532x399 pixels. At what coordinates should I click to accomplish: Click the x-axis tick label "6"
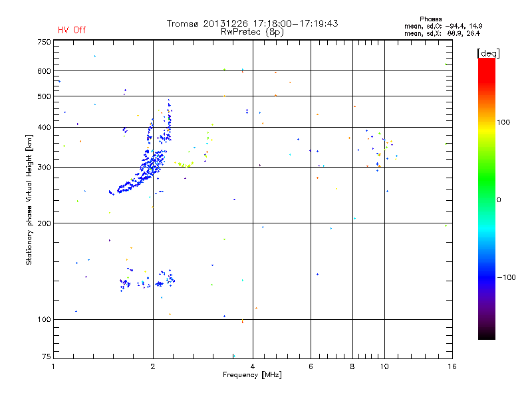[x=311, y=366]
